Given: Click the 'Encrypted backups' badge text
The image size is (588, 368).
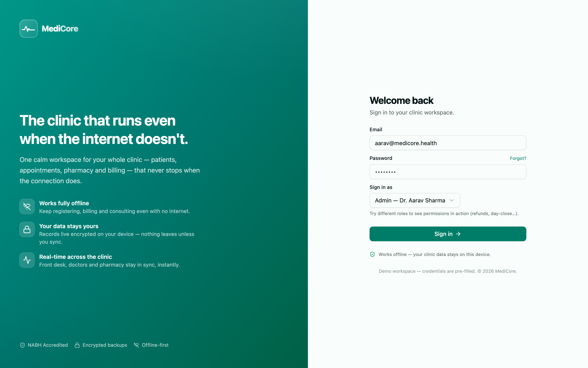Looking at the screenshot, I should tap(105, 345).
